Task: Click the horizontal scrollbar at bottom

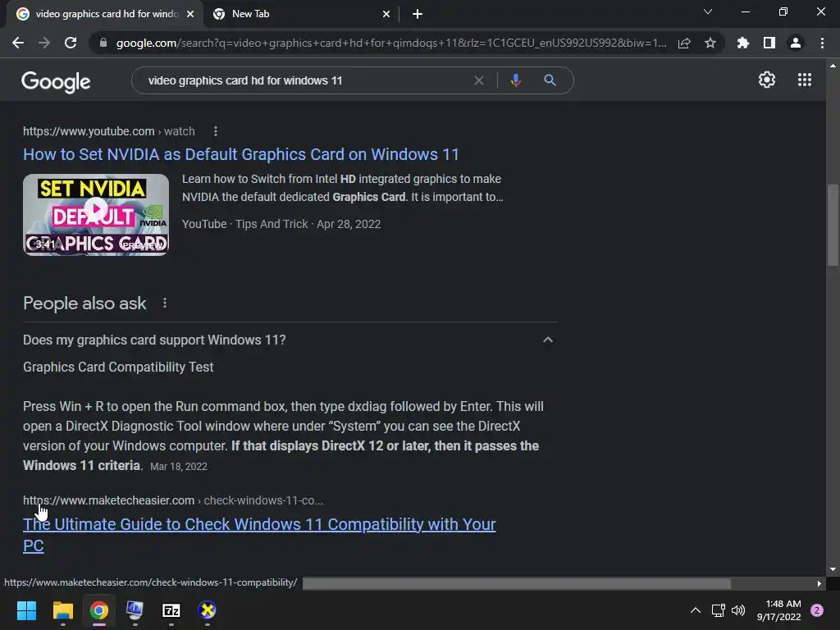Action: 517,583
